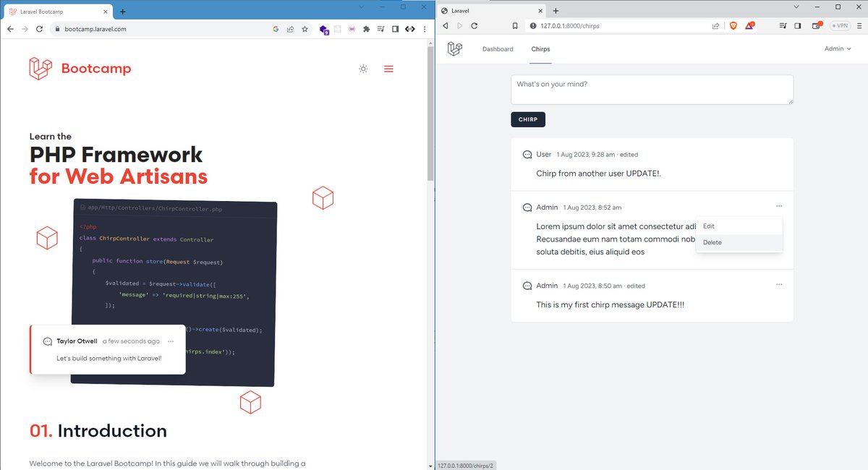Click 'Chirp from another user UPDATE!.' text

598,174
